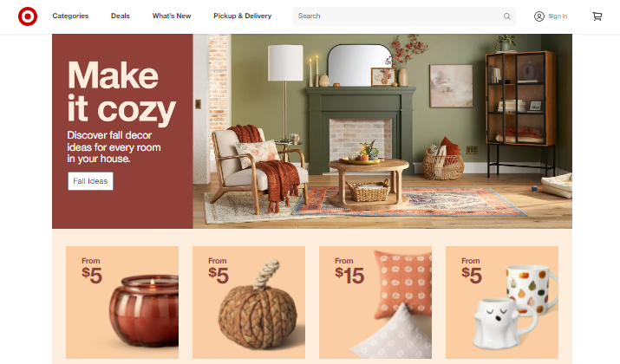Click inside the Search field
This screenshot has width=620, height=364.
(x=400, y=16)
